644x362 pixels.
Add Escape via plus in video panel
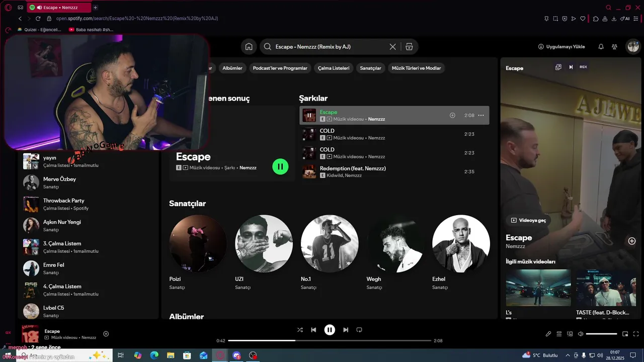pyautogui.click(x=632, y=241)
